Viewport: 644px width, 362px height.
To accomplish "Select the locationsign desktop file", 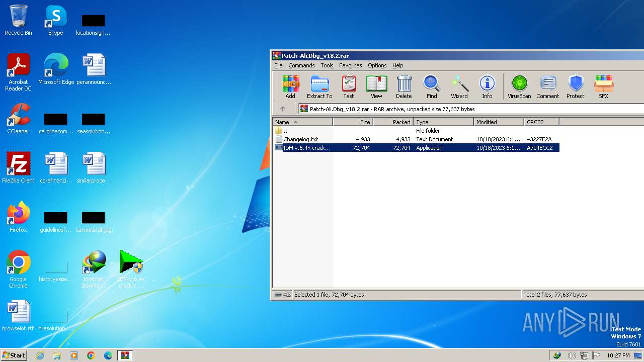I will coord(94,24).
